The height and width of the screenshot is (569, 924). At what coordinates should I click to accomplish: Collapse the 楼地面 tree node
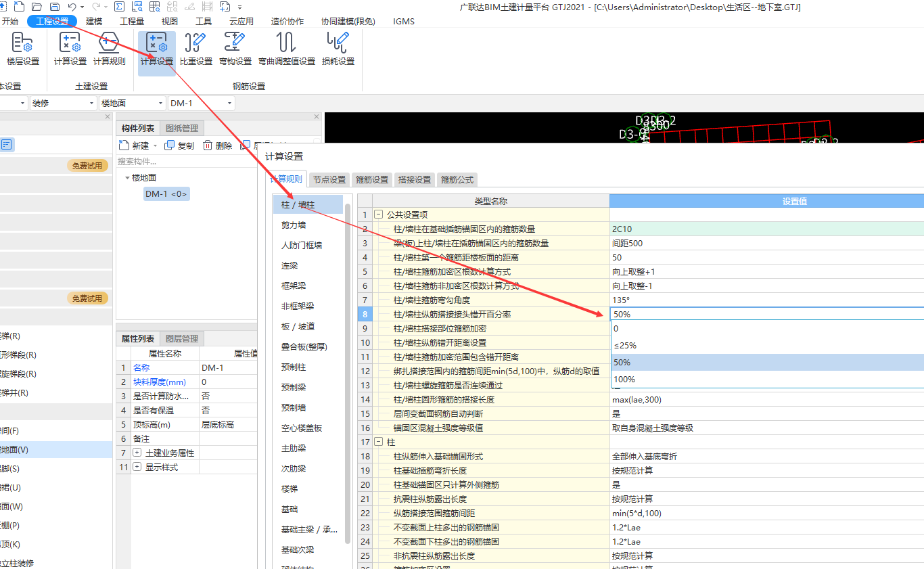127,178
